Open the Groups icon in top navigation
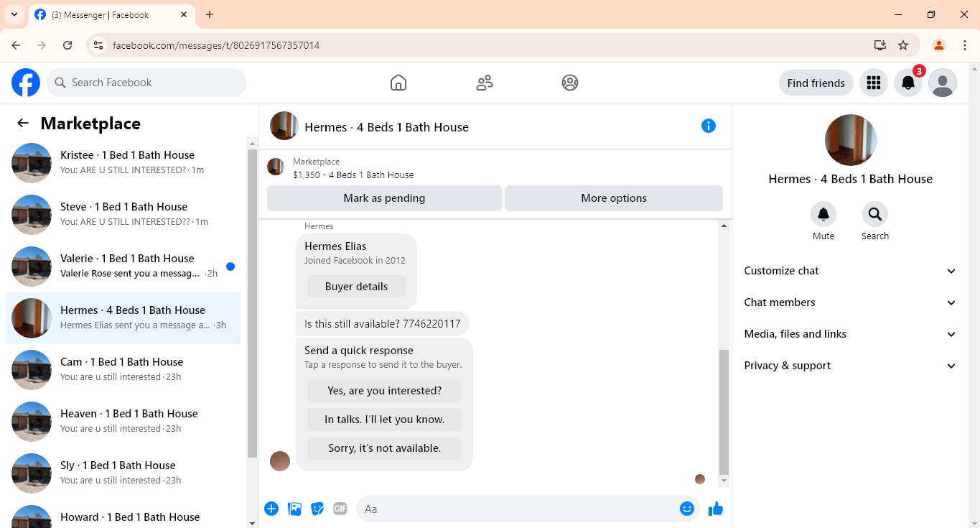Viewport: 980px width, 528px height. coord(570,83)
